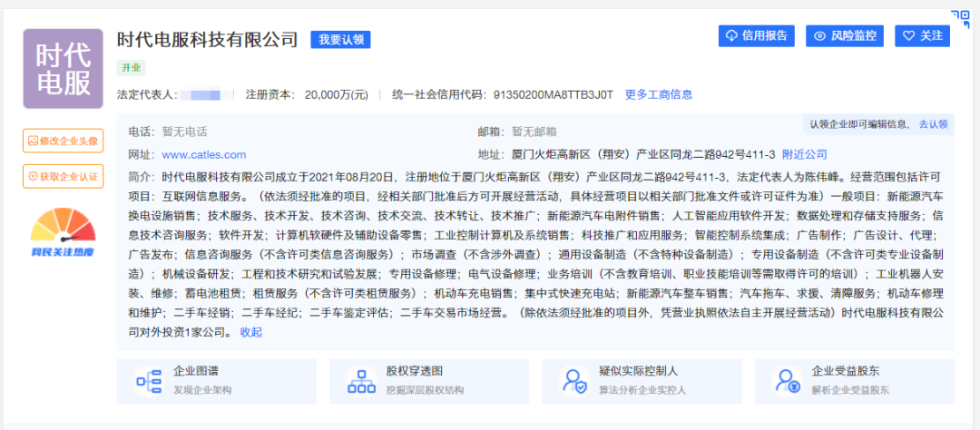Click 发现企业架构 subtitle text

(201, 390)
